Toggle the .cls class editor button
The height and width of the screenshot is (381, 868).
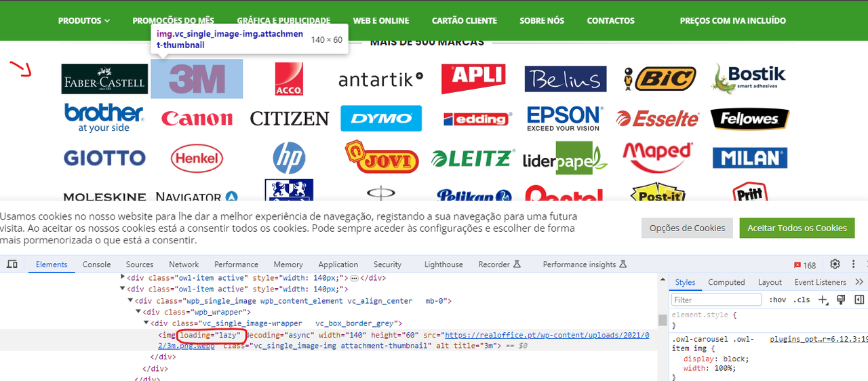[802, 300]
